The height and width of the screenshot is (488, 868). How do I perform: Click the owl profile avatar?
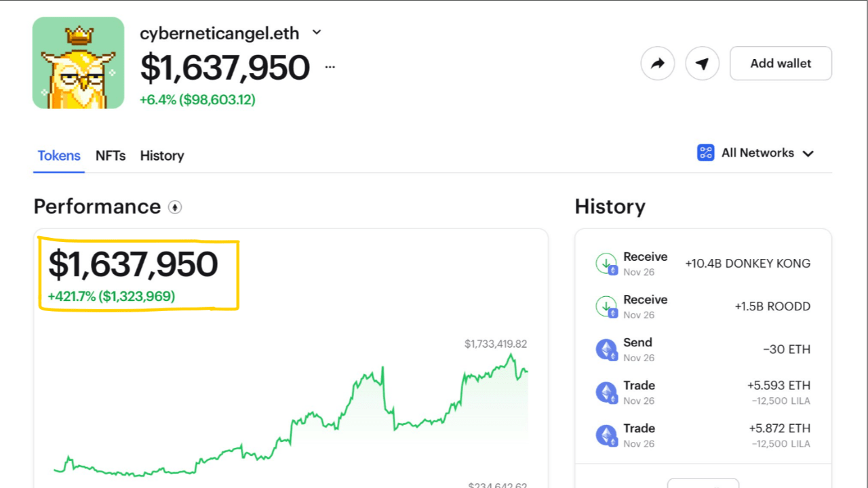point(78,63)
